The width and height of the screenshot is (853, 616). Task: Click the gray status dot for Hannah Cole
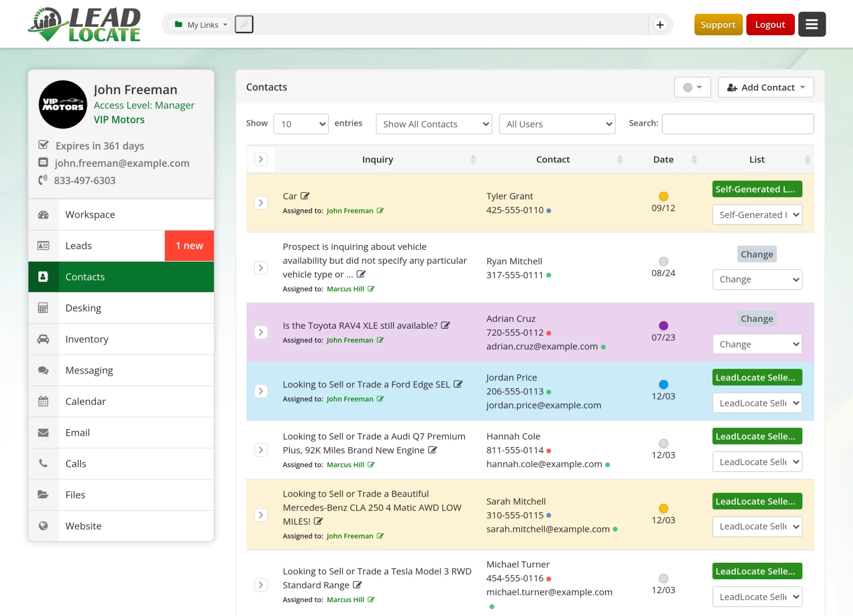(664, 443)
